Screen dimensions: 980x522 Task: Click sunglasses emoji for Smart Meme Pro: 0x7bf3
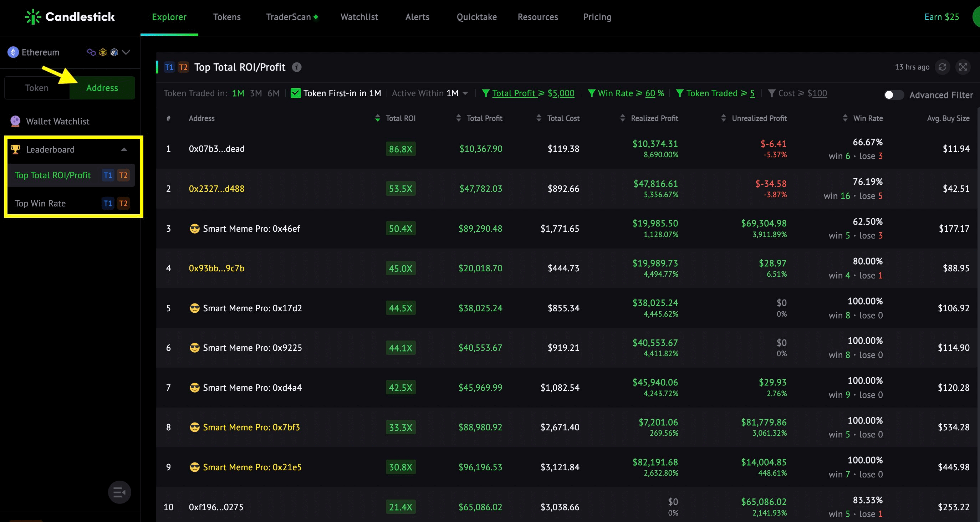(194, 427)
